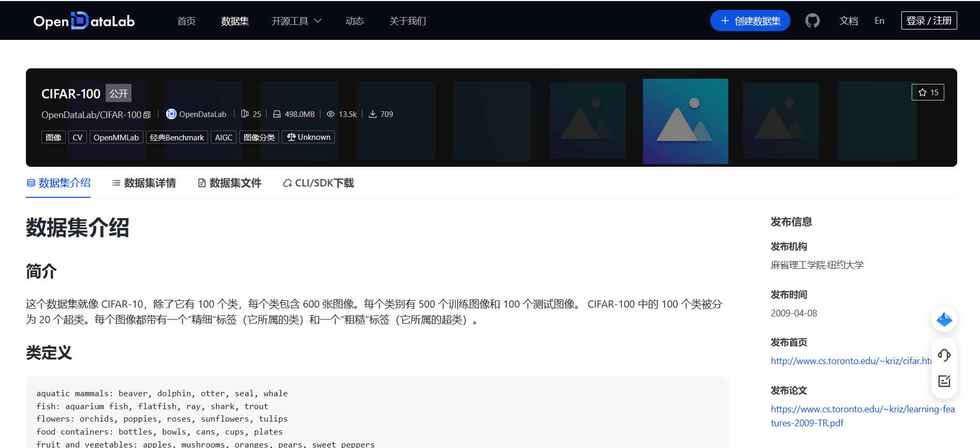Click the AIGC tag
This screenshot has width=980, height=448.
tap(224, 137)
